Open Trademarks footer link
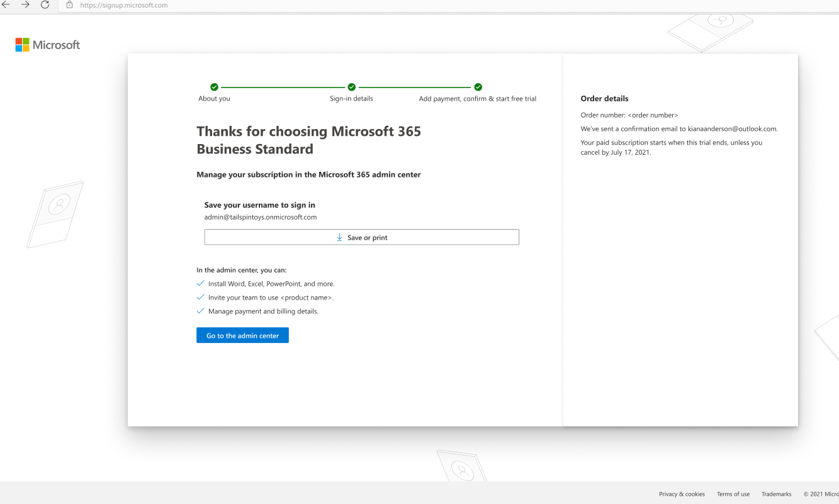839x504 pixels. (776, 494)
